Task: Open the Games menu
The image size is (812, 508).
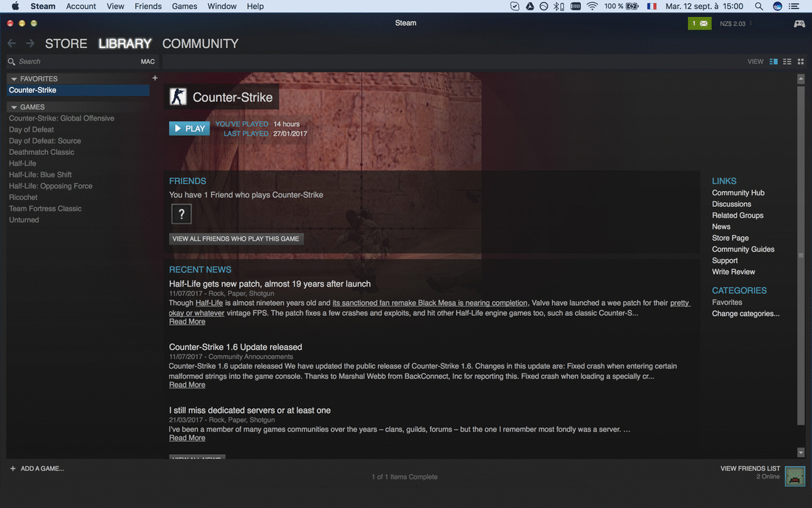Action: point(185,6)
